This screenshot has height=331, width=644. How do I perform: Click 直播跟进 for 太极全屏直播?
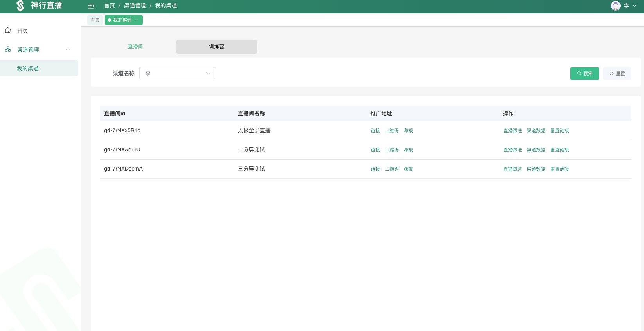coord(513,131)
